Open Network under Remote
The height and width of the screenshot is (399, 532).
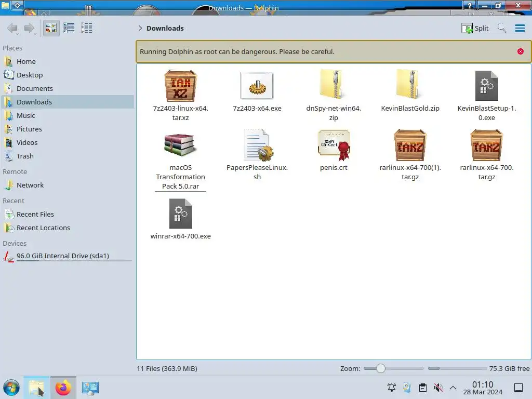point(67,185)
